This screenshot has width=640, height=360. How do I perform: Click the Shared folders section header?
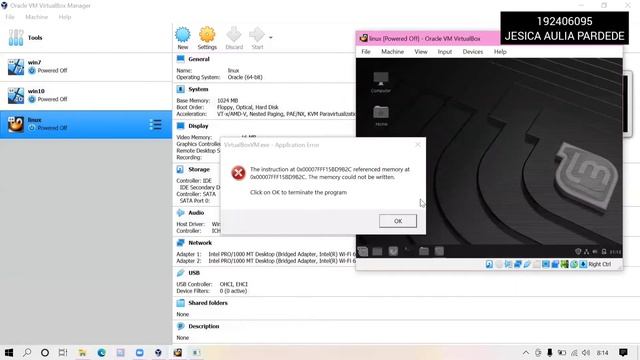tap(208, 303)
